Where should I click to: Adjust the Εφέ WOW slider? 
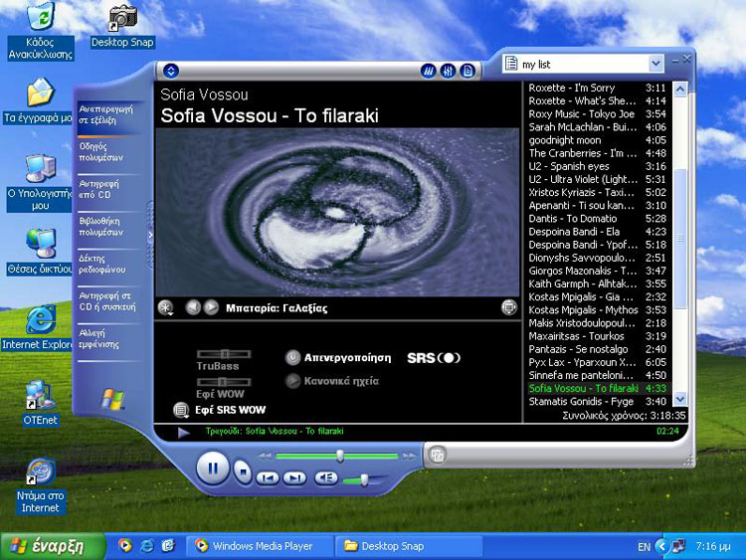coord(224,382)
